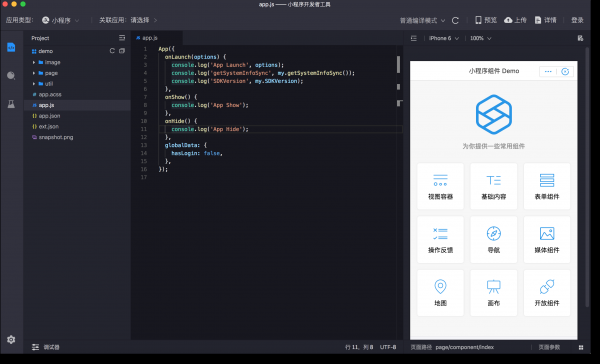Open the flask lab sidebar icon

coord(11,104)
